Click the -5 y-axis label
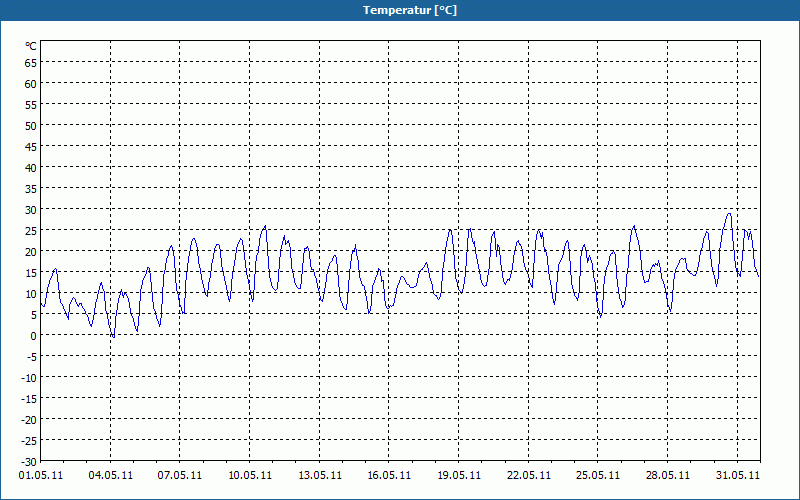The image size is (800, 500). pyautogui.click(x=31, y=357)
